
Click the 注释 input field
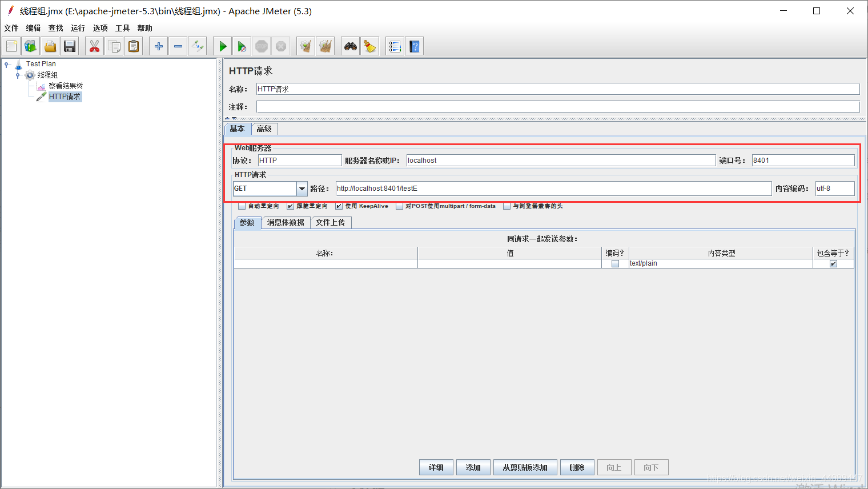pyautogui.click(x=558, y=107)
